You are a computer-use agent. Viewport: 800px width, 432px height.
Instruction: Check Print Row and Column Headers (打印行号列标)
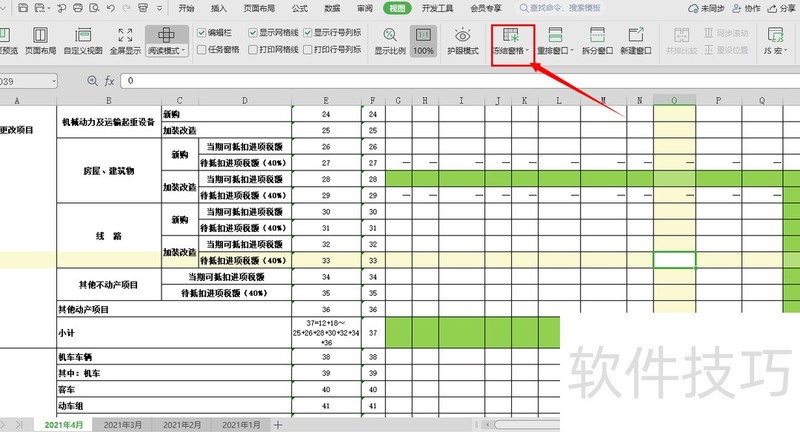308,49
